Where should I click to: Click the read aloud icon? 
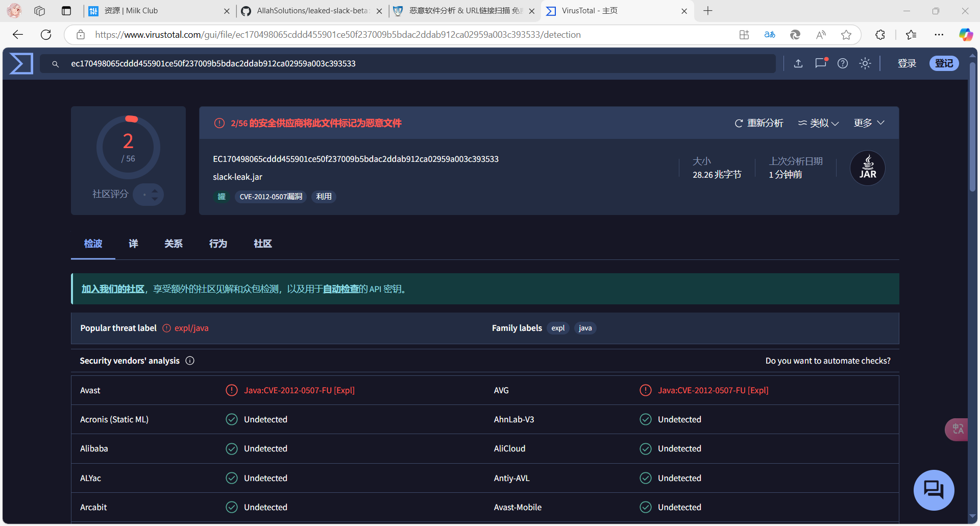tap(821, 34)
